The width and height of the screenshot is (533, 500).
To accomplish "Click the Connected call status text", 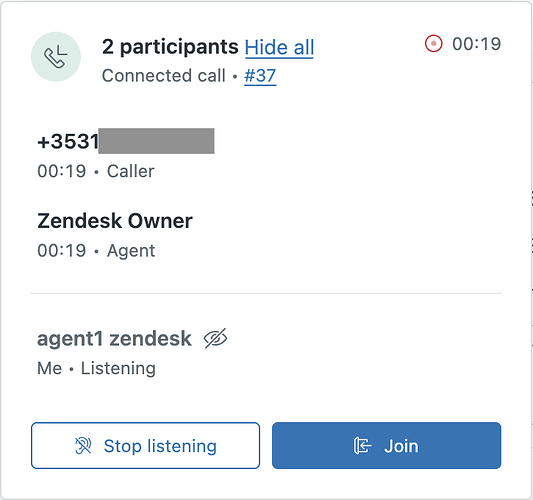I will pos(164,75).
